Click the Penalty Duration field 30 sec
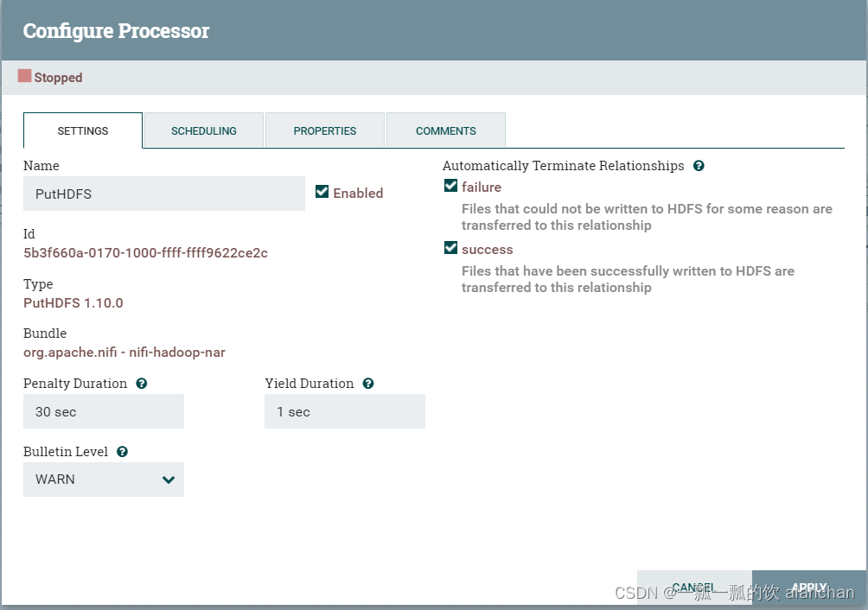The image size is (868, 610). [x=104, y=411]
